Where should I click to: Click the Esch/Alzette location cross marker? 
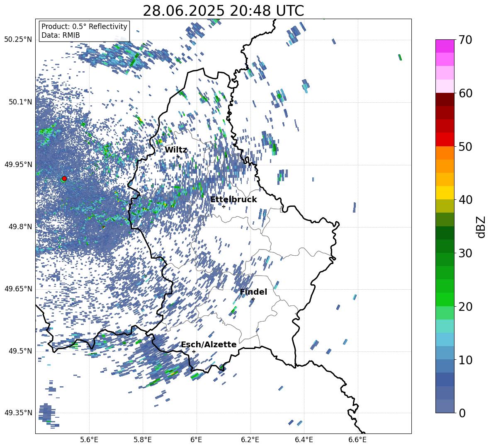coord(194,351)
